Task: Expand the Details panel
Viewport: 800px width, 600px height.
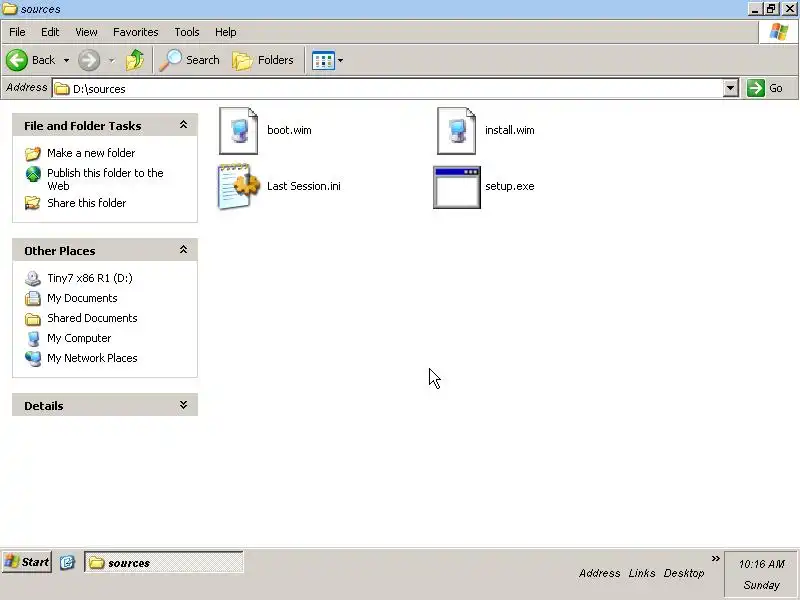Action: [x=183, y=405]
